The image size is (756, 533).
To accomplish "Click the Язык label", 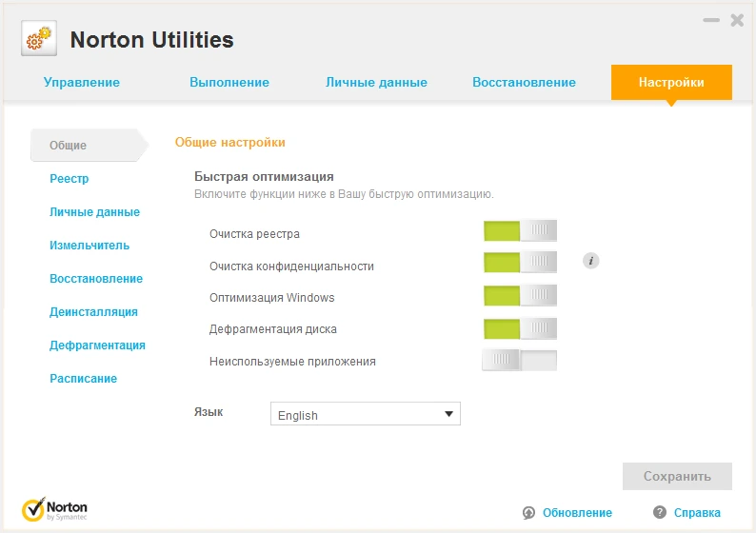I will 209,412.
